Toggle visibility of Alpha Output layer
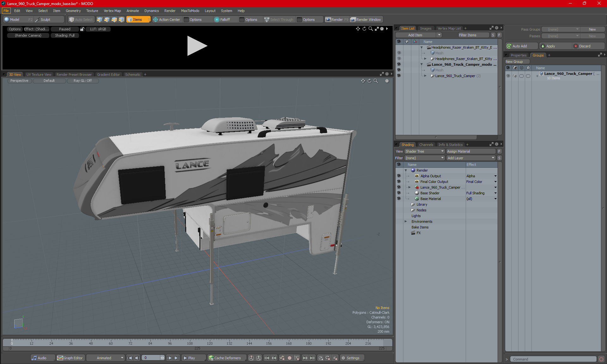The image size is (607, 364). [399, 176]
